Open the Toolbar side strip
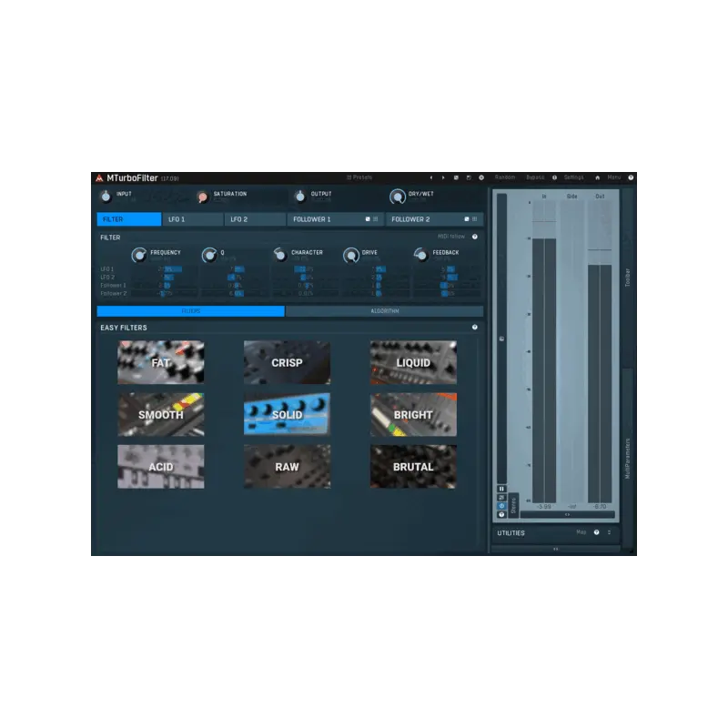728x728 pixels. 627,278
